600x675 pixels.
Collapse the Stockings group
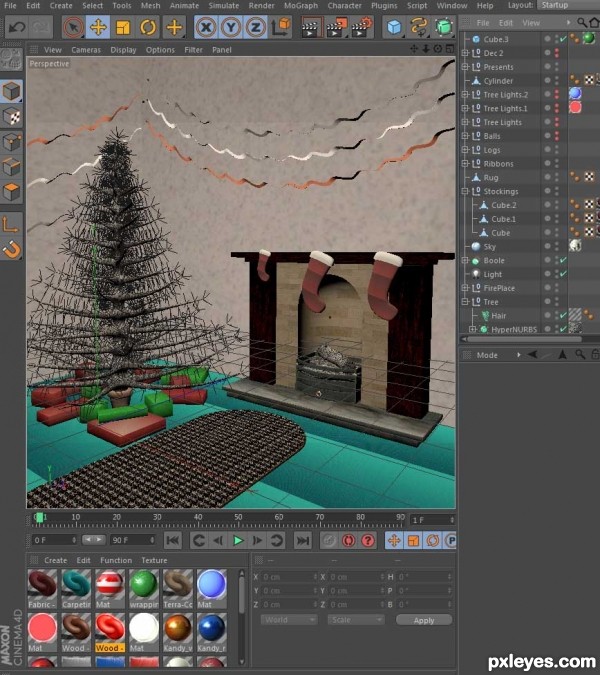click(465, 191)
